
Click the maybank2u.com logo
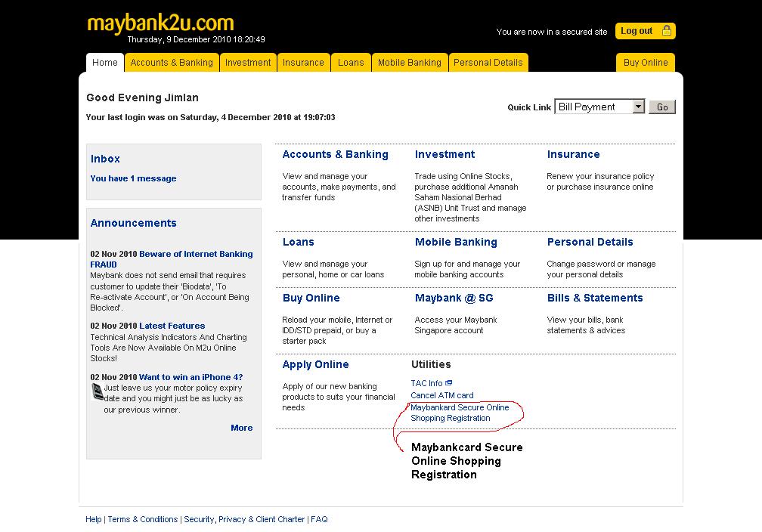[x=160, y=23]
